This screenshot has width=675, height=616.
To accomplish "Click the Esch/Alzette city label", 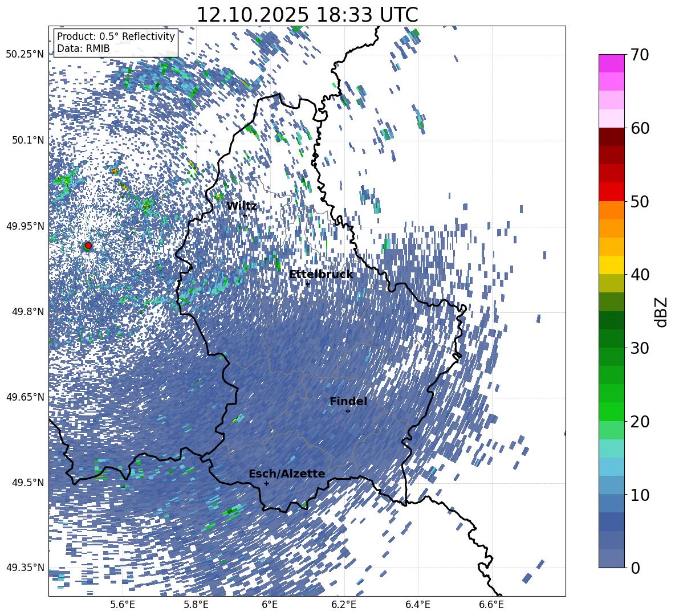I will (x=287, y=474).
